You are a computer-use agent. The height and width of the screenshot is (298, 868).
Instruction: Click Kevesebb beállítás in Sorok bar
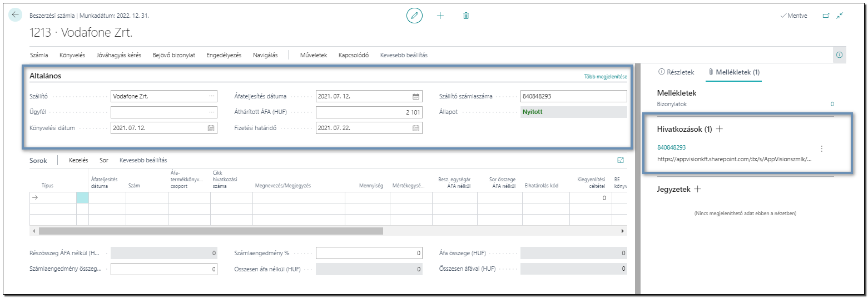pos(143,160)
